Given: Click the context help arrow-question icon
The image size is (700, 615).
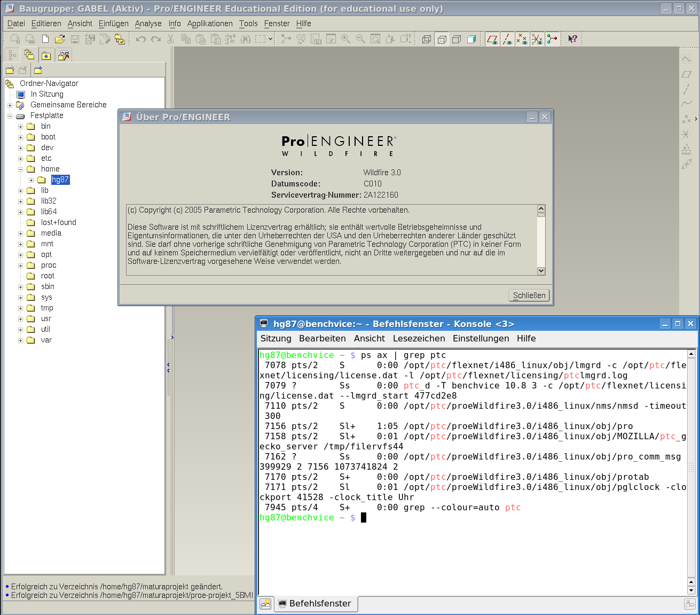Looking at the screenshot, I should [x=572, y=39].
